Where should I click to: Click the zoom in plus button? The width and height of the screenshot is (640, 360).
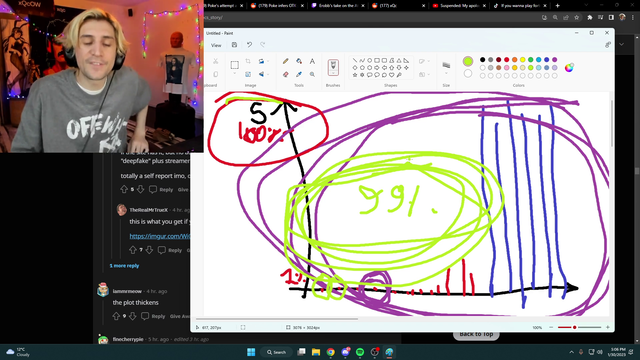[607, 327]
